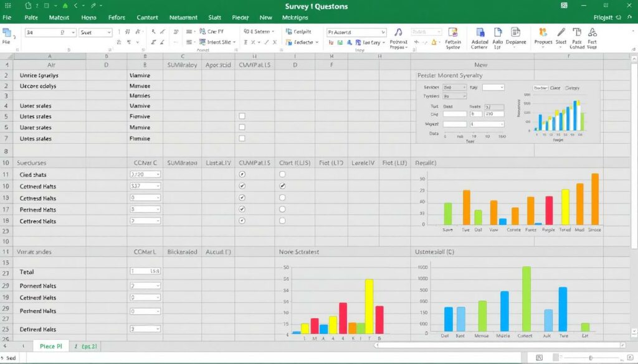The width and height of the screenshot is (638, 364).
Task: Open the dropdown in the Cied shats row
Action: click(x=158, y=174)
